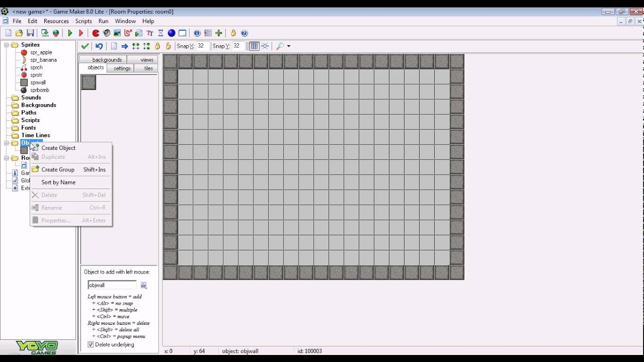This screenshot has height=362, width=644.
Task: Open the Run menu
Action: point(104,21)
